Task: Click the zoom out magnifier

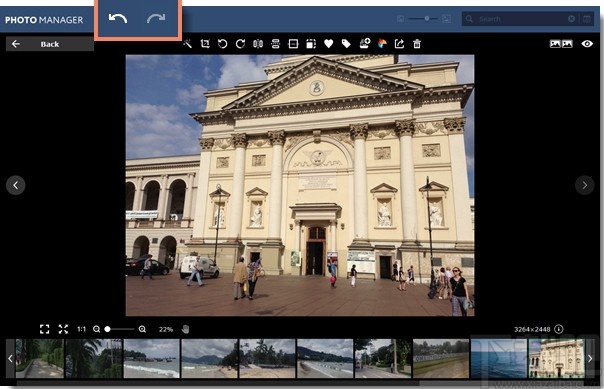Action: pos(96,329)
